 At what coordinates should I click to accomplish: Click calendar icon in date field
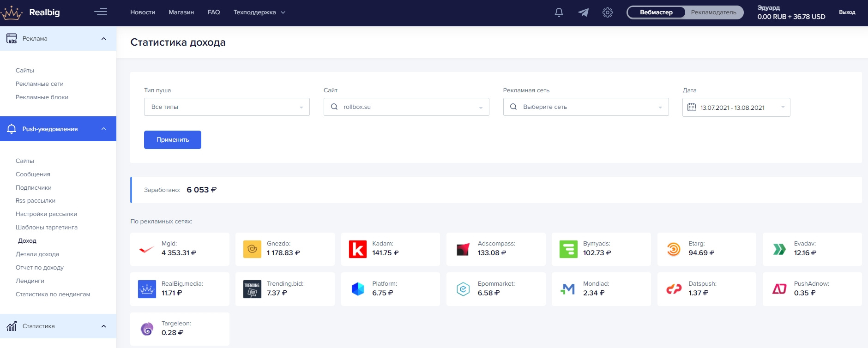pos(692,107)
